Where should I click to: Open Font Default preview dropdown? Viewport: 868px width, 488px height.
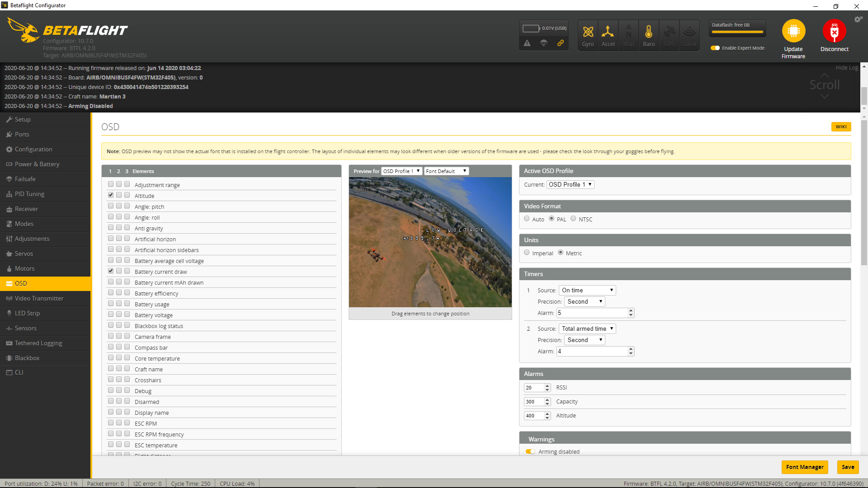pos(446,171)
